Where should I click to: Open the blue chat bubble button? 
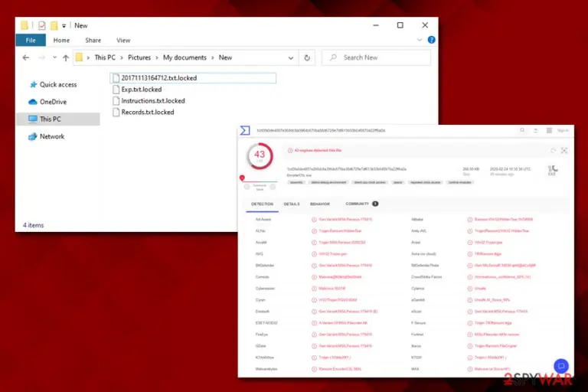click(561, 366)
